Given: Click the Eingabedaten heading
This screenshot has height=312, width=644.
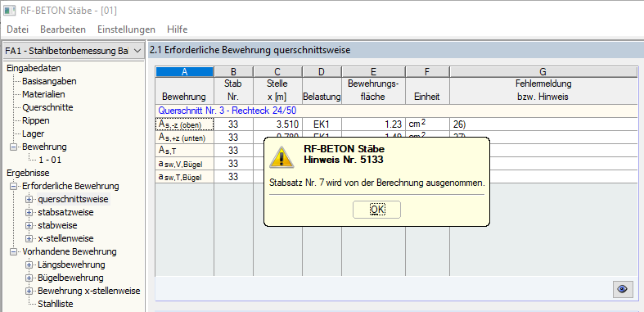Looking at the screenshot, I should point(34,68).
